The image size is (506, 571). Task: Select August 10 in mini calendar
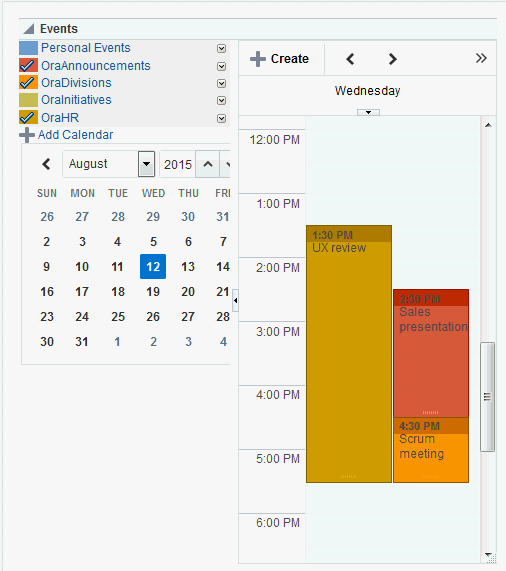coord(82,267)
